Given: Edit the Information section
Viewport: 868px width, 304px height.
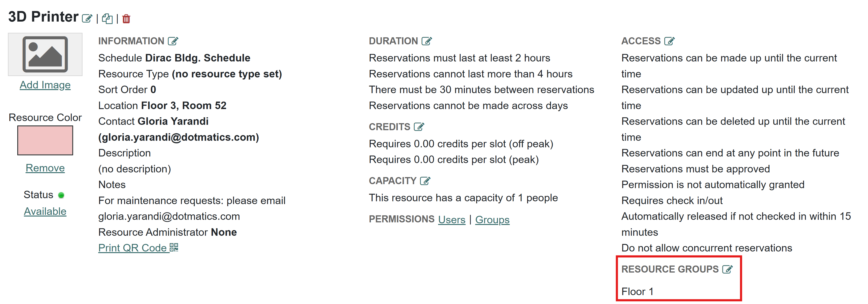Looking at the screenshot, I should [x=173, y=41].
